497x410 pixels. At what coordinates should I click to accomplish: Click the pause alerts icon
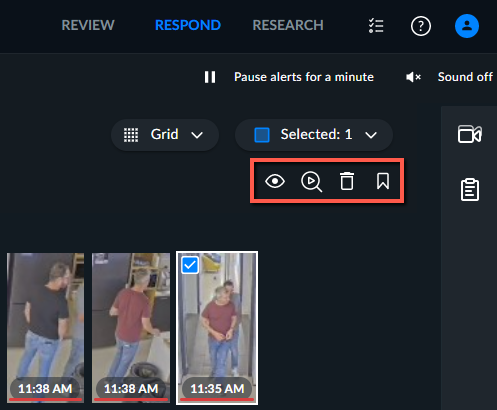pos(210,77)
